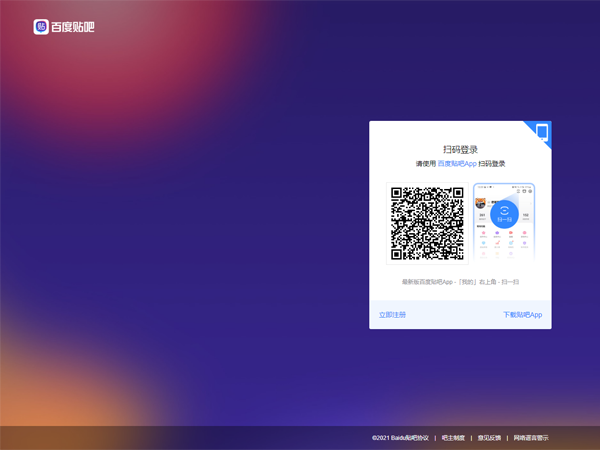This screenshot has height=450, width=600.
Task: Click the blue 扫一扫 scan circle icon
Action: point(504,214)
